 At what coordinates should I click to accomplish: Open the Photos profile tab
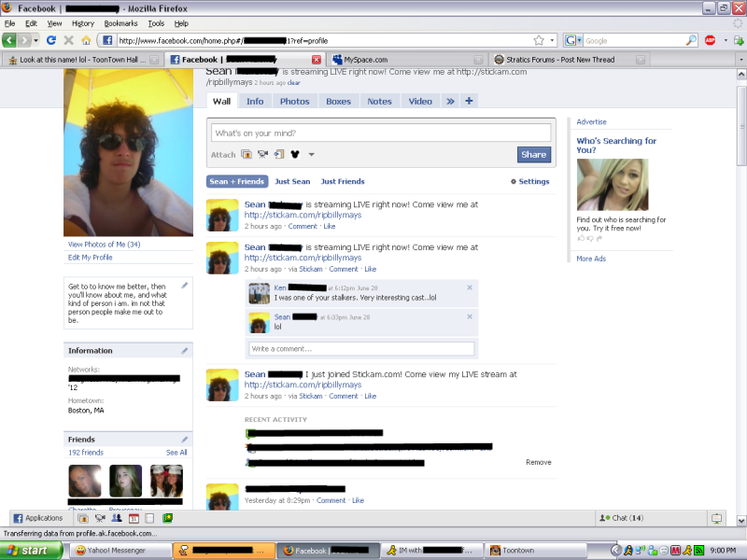click(294, 101)
